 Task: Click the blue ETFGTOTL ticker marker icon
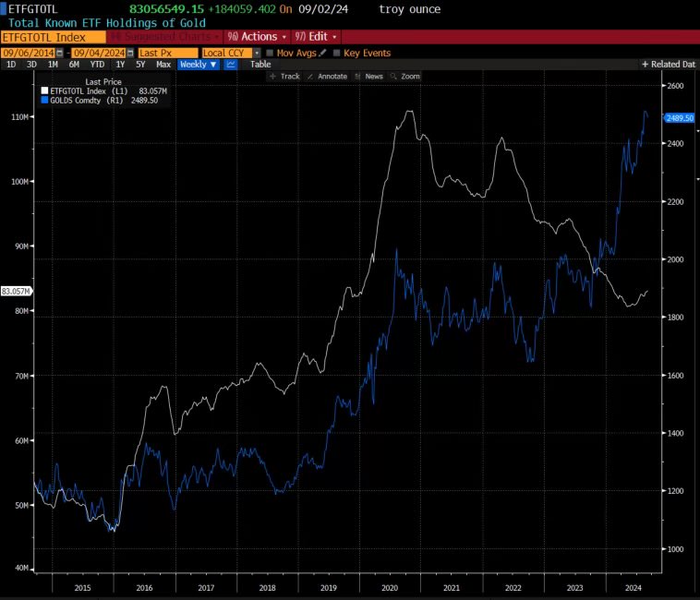[3, 9]
